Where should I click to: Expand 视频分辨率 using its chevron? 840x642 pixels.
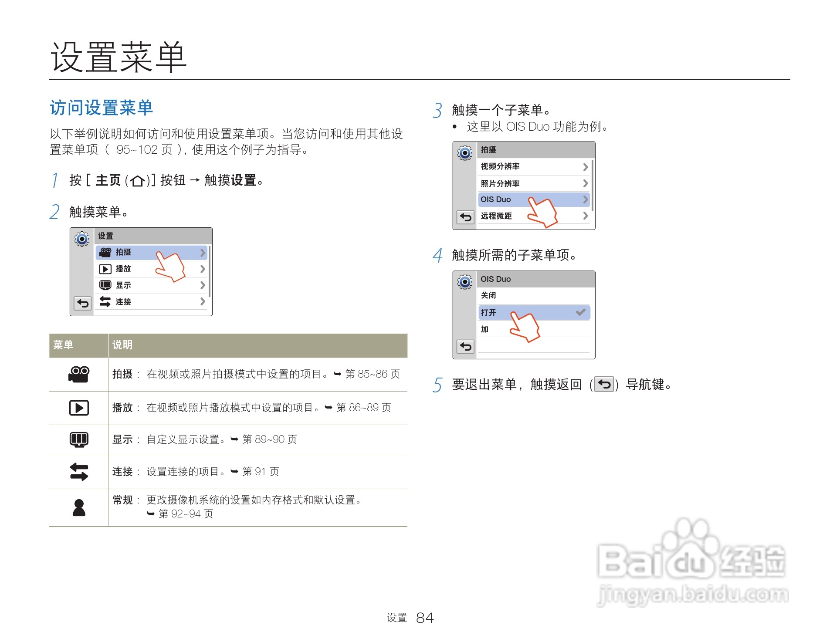coord(585,167)
